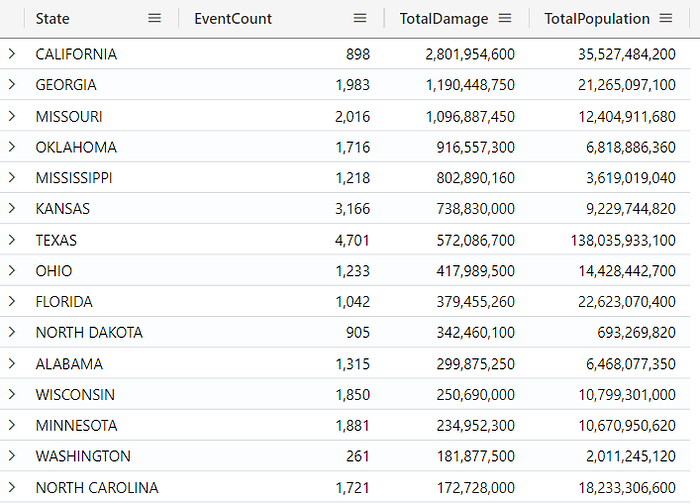Select the WISCONSIN state cell
Viewport: 700px width, 504px height.
click(x=75, y=395)
